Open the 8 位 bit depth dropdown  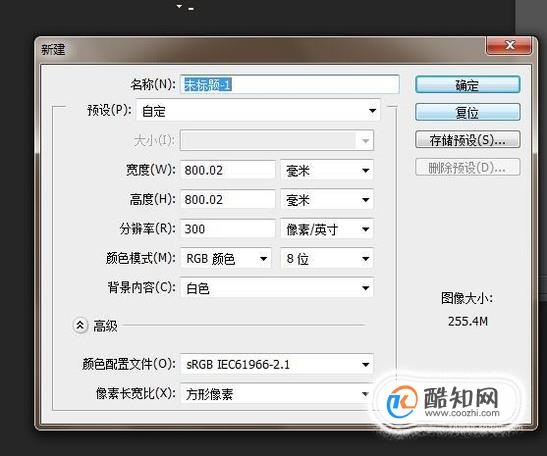click(x=327, y=259)
